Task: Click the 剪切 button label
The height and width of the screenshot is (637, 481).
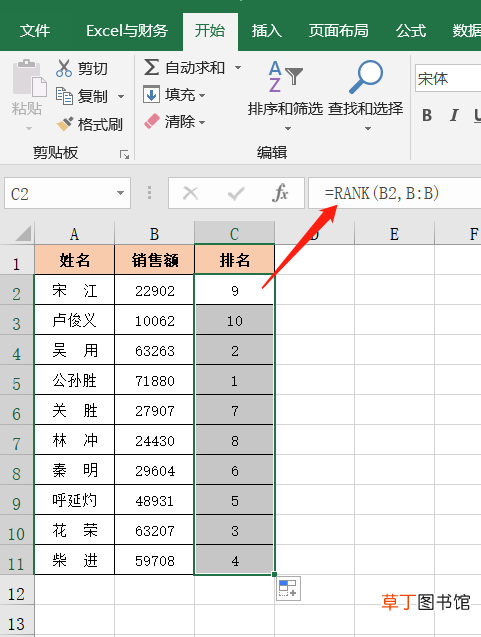Action: point(93,69)
